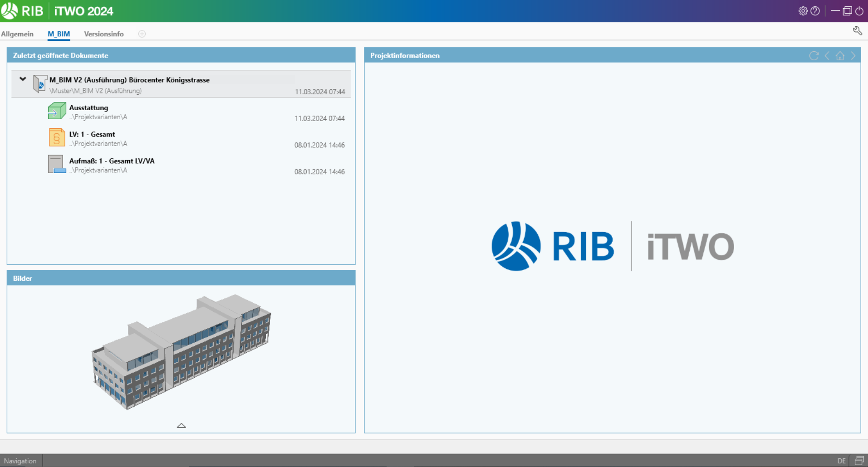Collapse the M_BIM V2 project entry

coord(23,79)
